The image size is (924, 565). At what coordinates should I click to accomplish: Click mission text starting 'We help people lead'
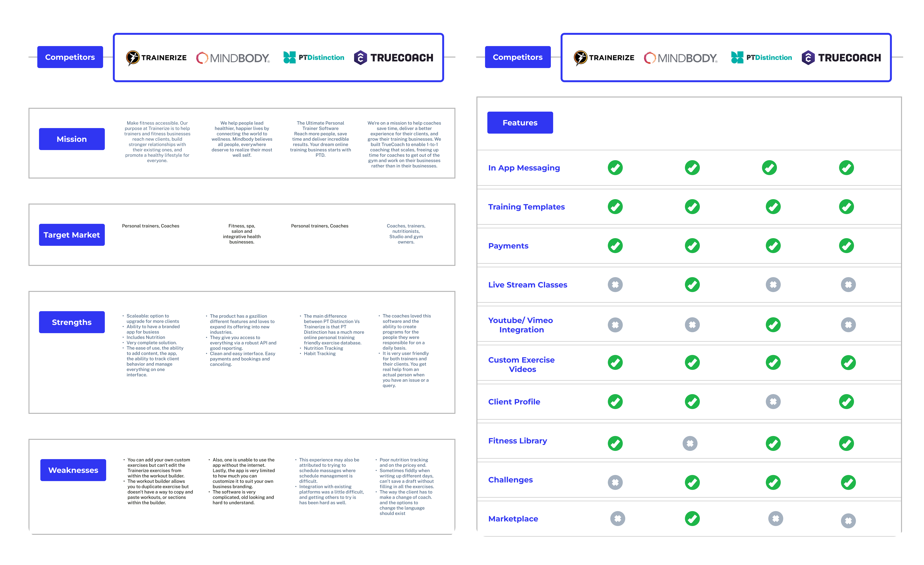(x=242, y=139)
